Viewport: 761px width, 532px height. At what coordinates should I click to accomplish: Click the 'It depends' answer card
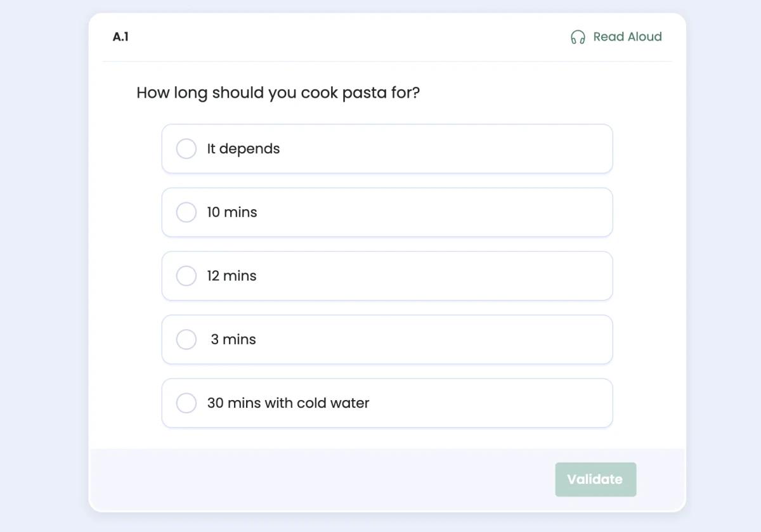pos(387,148)
